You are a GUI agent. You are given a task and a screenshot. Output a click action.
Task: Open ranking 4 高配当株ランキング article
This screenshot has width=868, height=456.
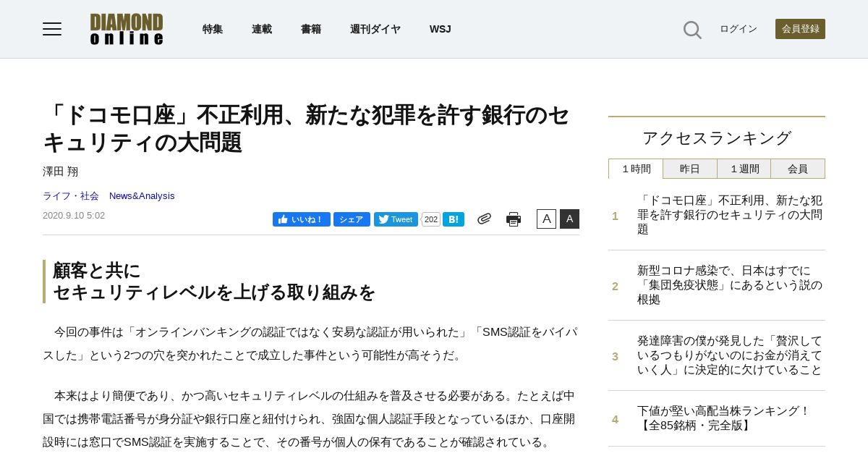[724, 418]
